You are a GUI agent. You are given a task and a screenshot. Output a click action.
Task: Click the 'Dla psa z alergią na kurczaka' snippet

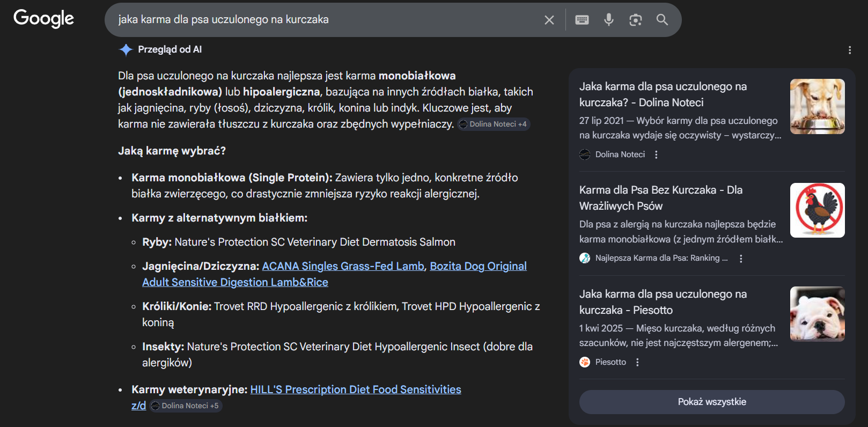pos(681,232)
